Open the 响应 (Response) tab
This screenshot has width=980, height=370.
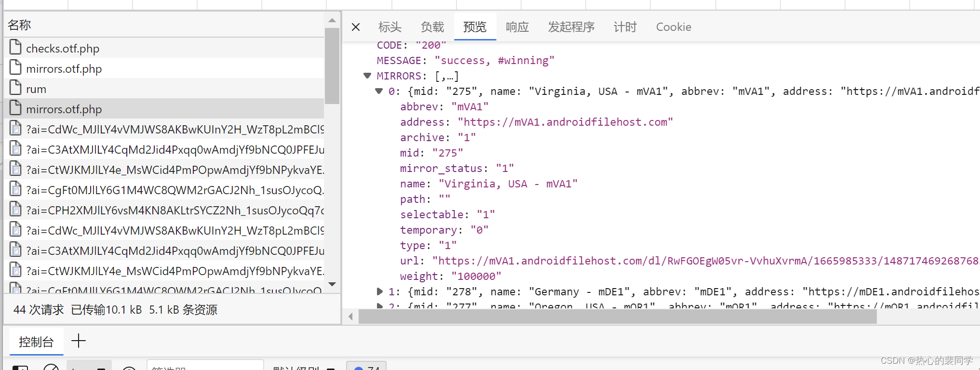(x=517, y=27)
